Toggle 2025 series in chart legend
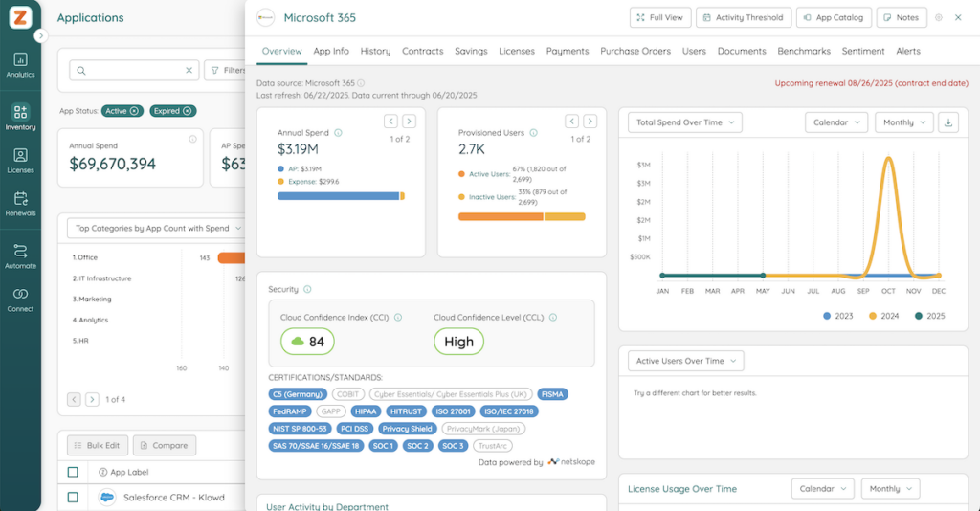This screenshot has width=980, height=511. coord(929,316)
